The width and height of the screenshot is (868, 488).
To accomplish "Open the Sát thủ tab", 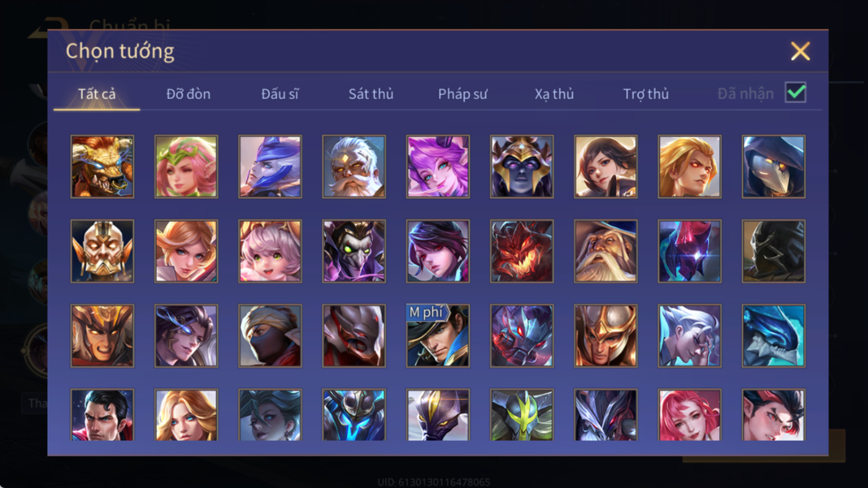I will coord(371,94).
